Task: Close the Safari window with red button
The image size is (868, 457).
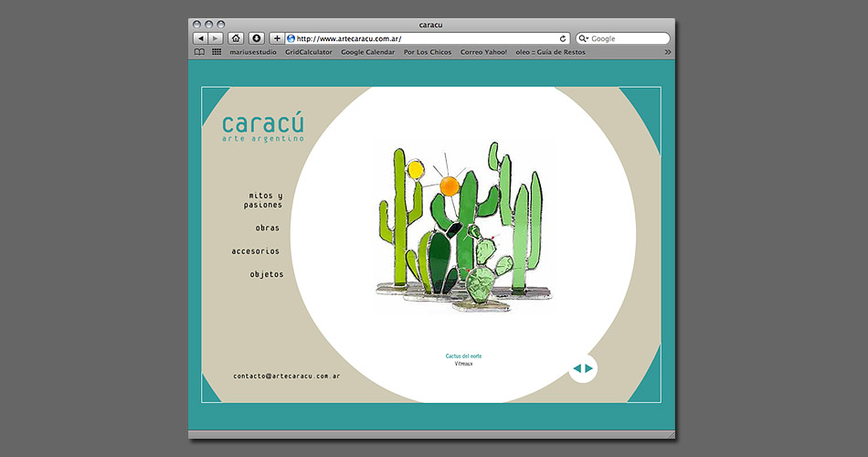Action: point(196,25)
